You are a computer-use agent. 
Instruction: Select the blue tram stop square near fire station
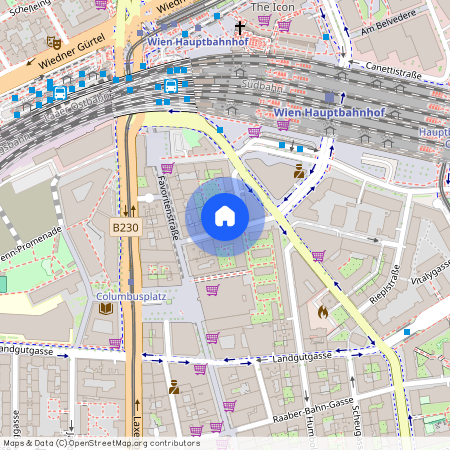[x=407, y=332]
